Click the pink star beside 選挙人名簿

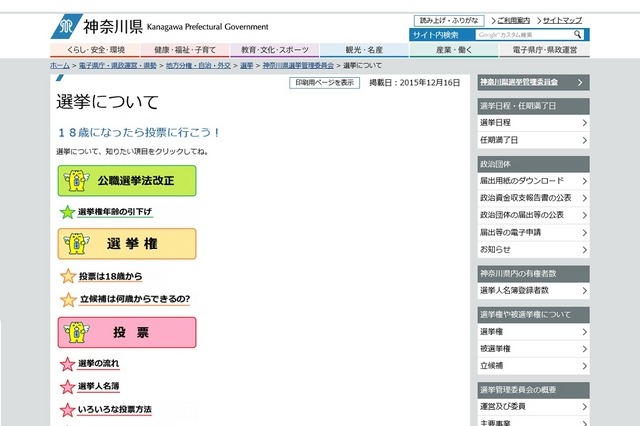pyautogui.click(x=68, y=386)
